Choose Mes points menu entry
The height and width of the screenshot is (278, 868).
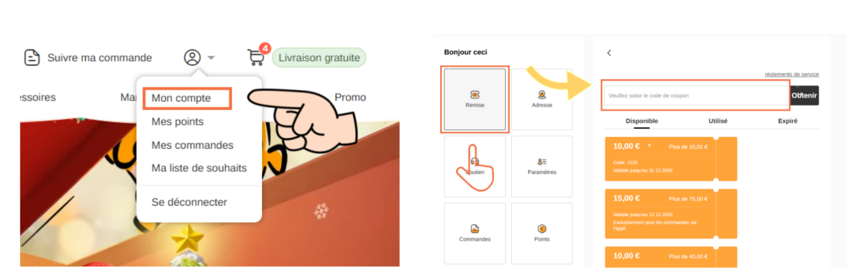[177, 122]
